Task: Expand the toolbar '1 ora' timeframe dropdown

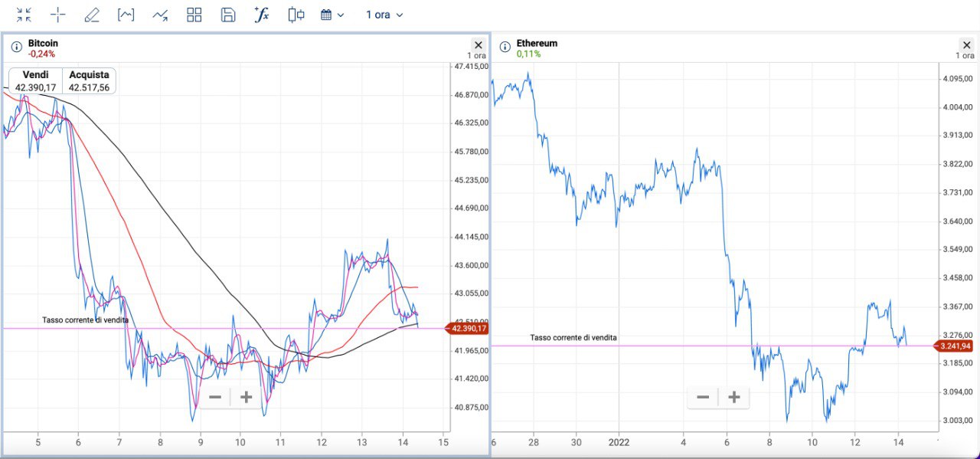Action: pyautogui.click(x=384, y=15)
